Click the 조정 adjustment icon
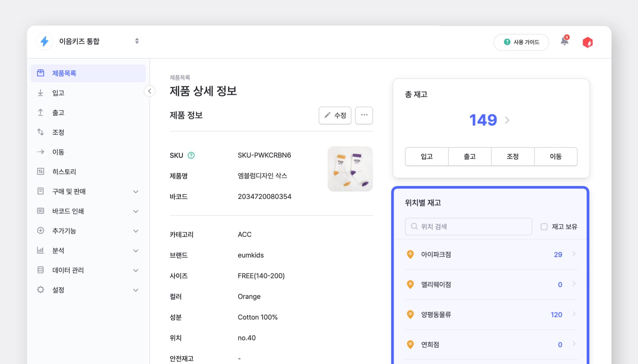This screenshot has height=364, width=638. coord(40,132)
